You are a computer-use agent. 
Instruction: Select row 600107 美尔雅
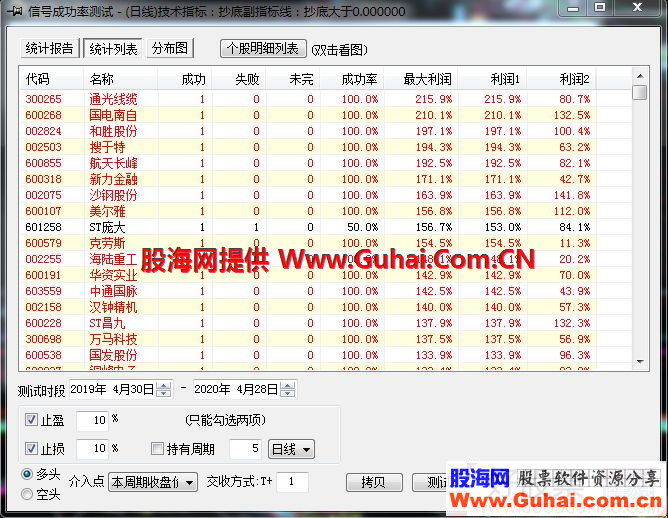326,211
